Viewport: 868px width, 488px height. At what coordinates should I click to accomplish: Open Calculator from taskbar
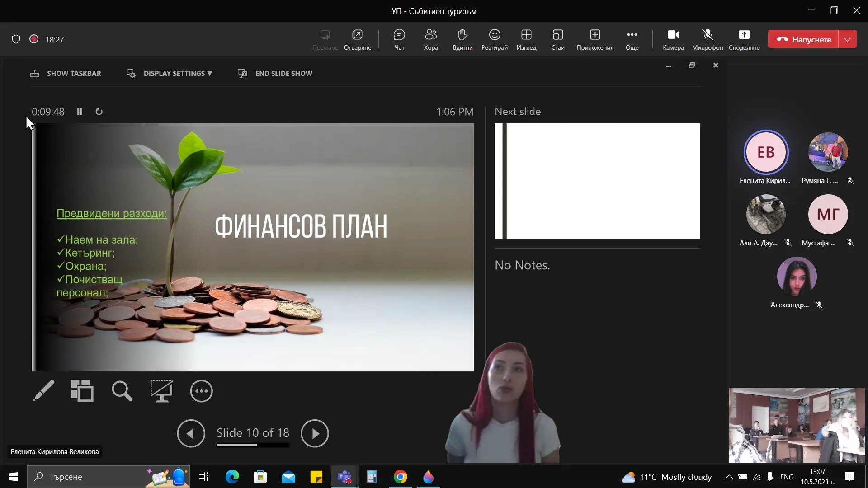pyautogui.click(x=372, y=477)
